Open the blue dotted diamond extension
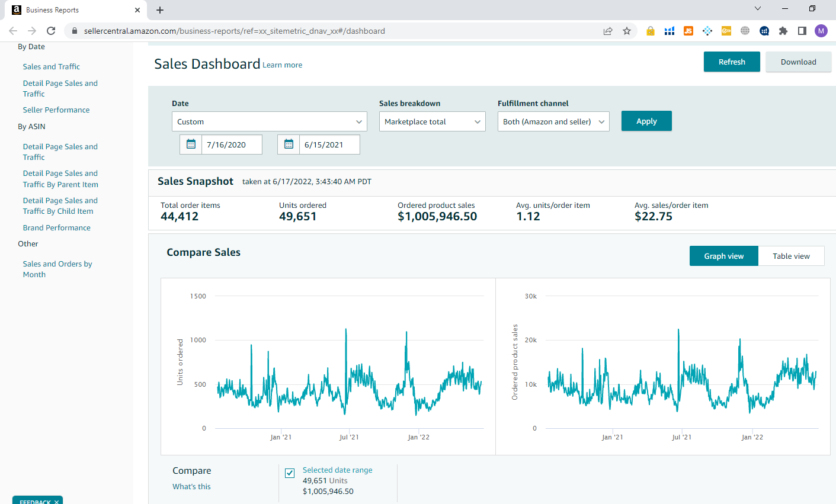Screen dimensions: 836x504 click(x=707, y=31)
